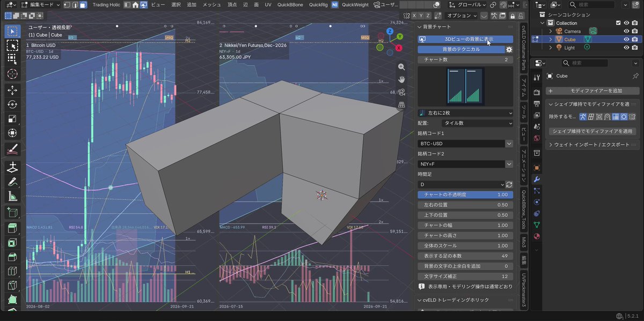Click モディファイアーを追加 button

point(592,91)
